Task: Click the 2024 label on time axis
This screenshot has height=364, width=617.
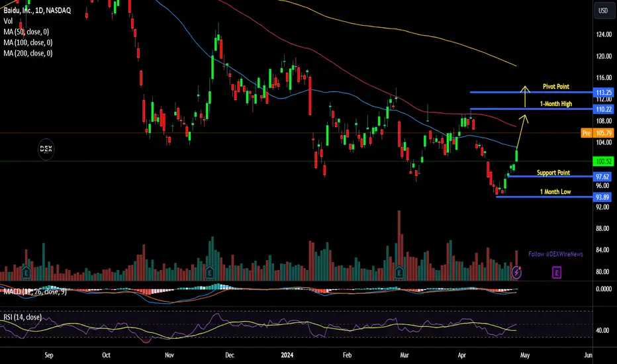Action: tap(287, 355)
